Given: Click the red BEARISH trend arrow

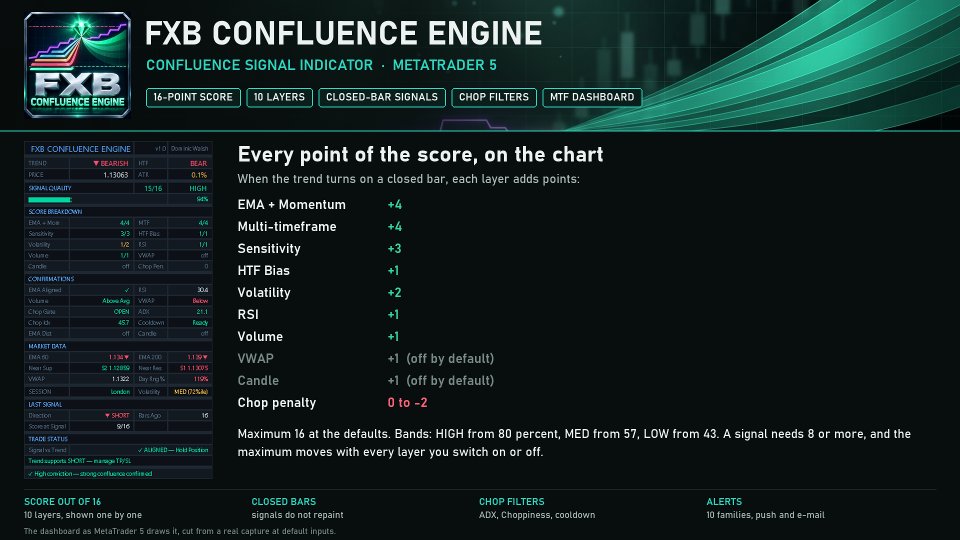Looking at the screenshot, I should pyautogui.click(x=96, y=163).
